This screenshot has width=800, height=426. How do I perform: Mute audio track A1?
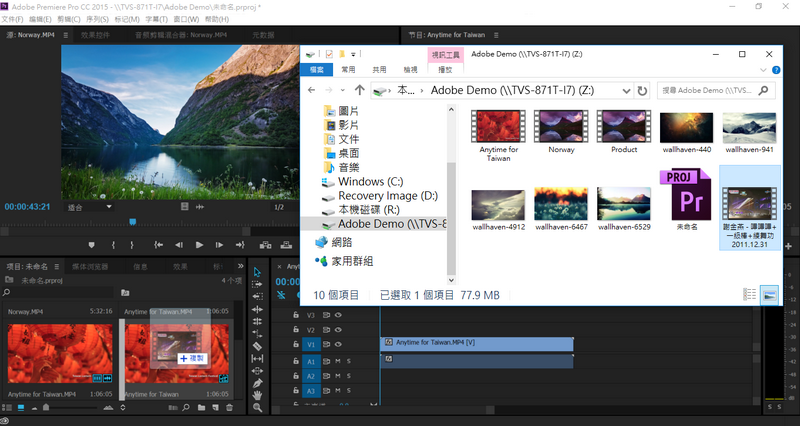(x=338, y=361)
